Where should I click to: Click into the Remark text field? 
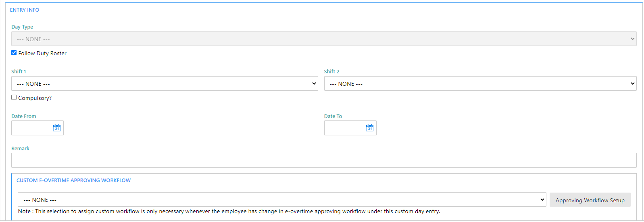[324, 160]
